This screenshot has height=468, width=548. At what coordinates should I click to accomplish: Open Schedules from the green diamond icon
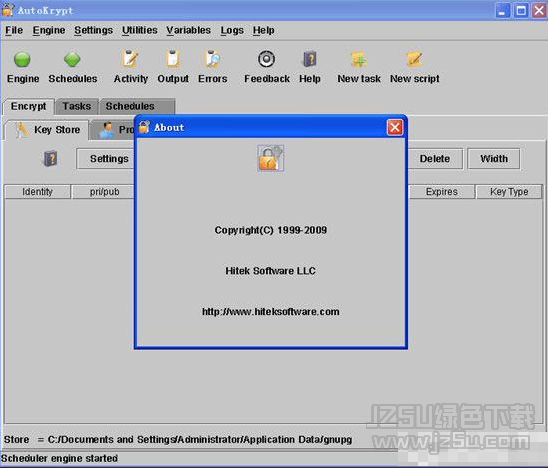[x=72, y=59]
